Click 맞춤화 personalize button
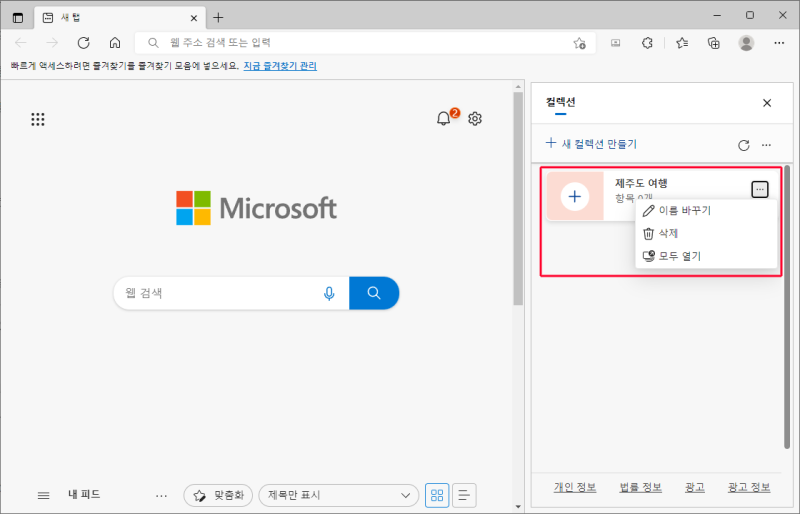800x514 pixels. [x=218, y=495]
